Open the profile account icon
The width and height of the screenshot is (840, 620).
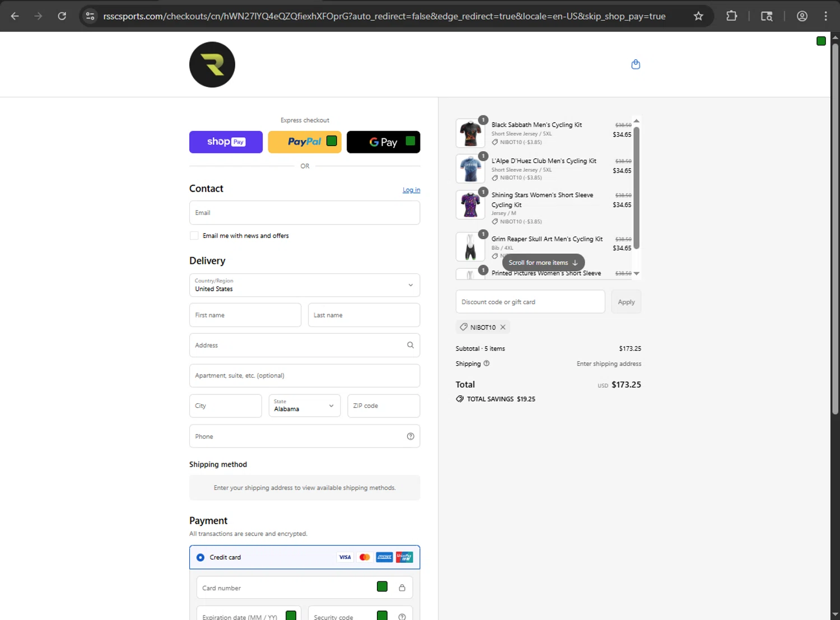(x=802, y=16)
